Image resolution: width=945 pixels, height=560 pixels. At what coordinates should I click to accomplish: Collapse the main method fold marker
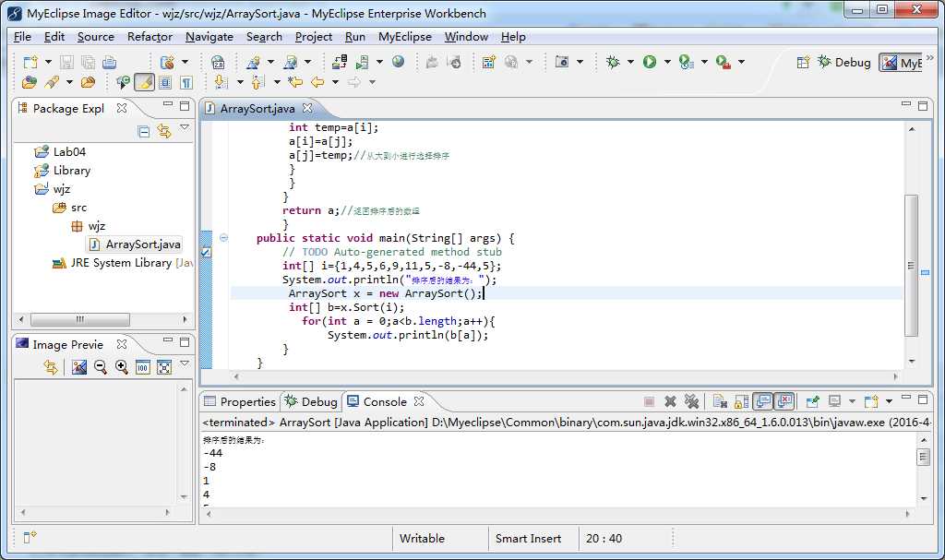tap(223, 238)
